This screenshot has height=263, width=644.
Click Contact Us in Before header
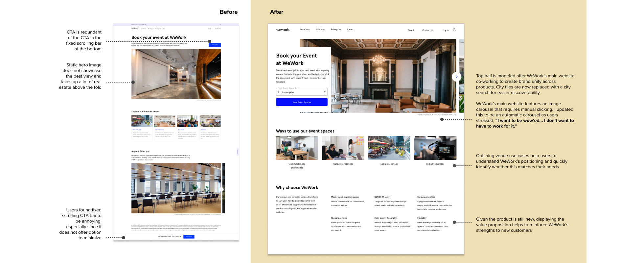coord(218,29)
